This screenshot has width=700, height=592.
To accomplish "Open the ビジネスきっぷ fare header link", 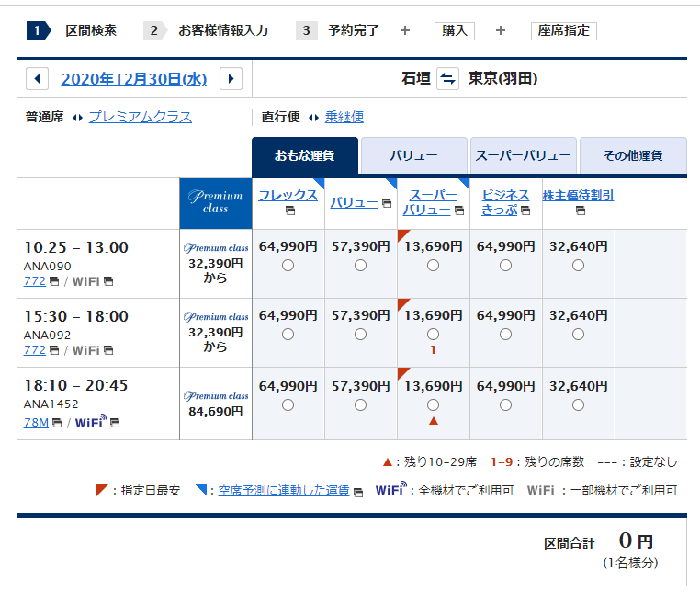I will point(505,203).
